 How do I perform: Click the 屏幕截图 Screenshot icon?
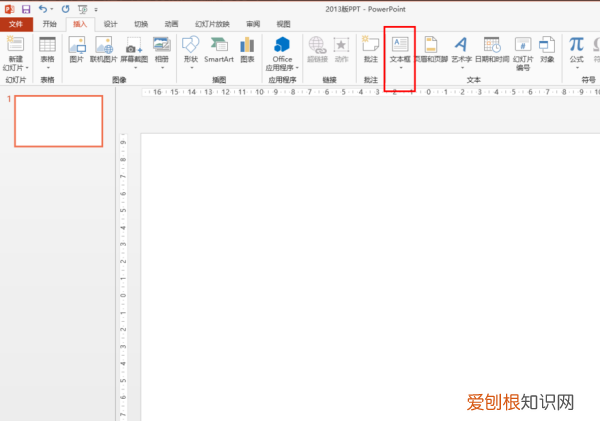[134, 44]
